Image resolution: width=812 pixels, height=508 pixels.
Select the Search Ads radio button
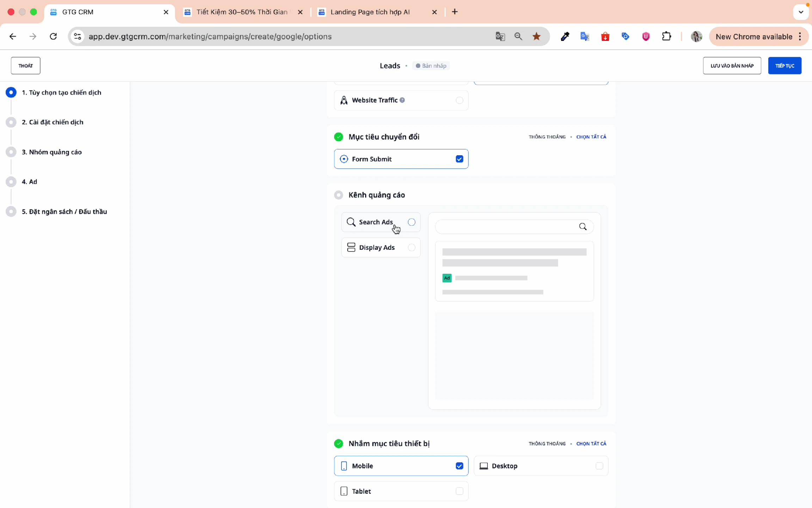[411, 222]
